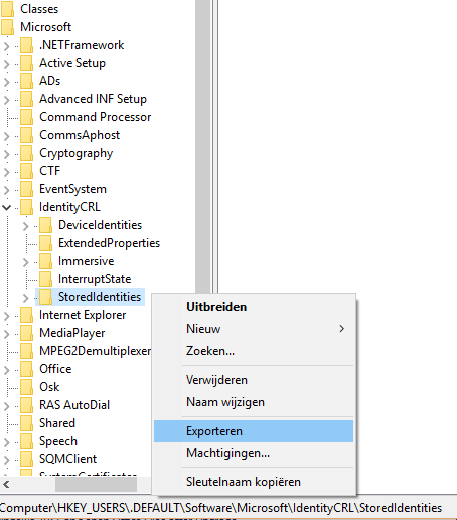Open Machtigingen... from the context menu
The width and height of the screenshot is (457, 520).
[x=253, y=453]
